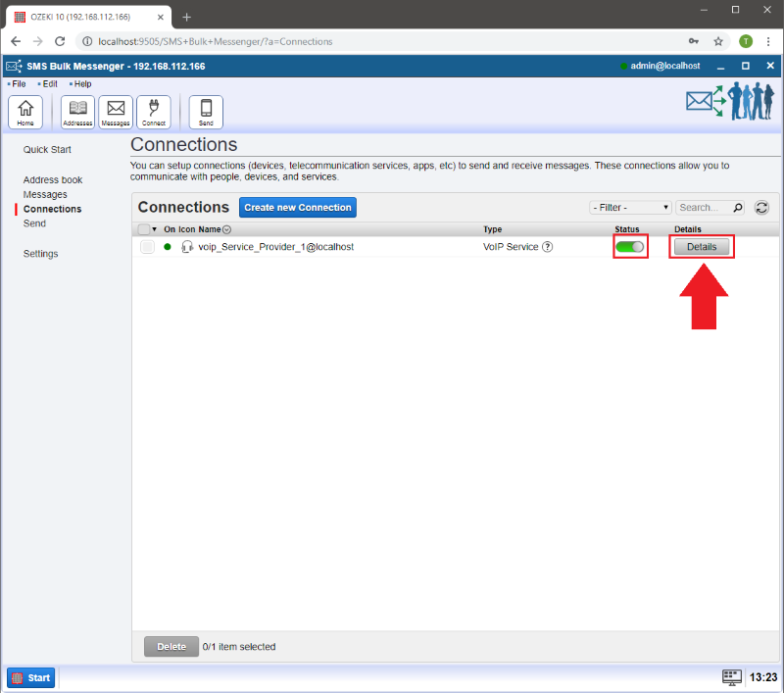Open the Home toolbar icon
The image size is (784, 693).
(x=24, y=112)
